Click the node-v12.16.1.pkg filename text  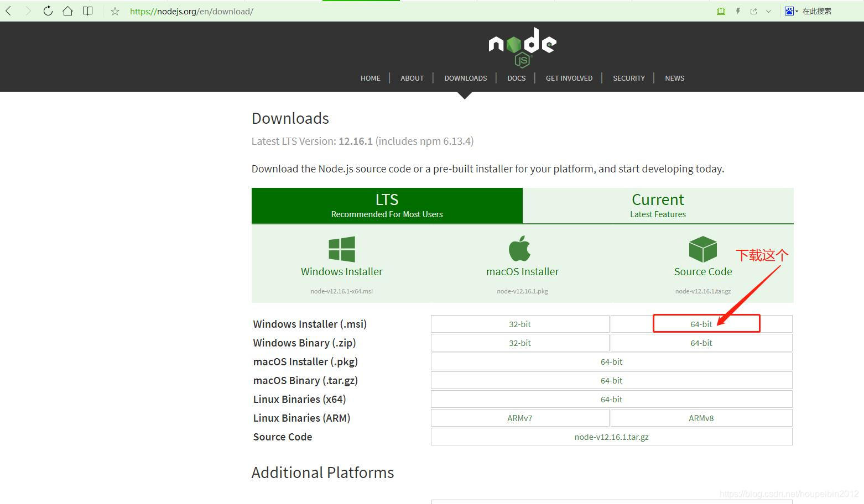click(522, 291)
